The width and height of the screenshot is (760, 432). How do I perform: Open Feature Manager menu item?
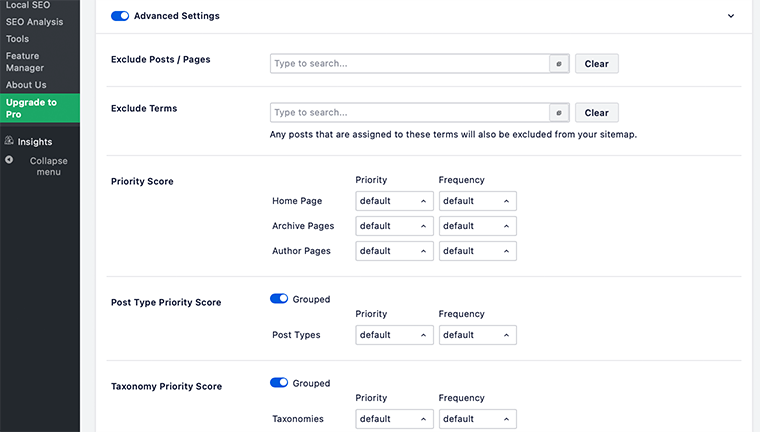tap(25, 62)
